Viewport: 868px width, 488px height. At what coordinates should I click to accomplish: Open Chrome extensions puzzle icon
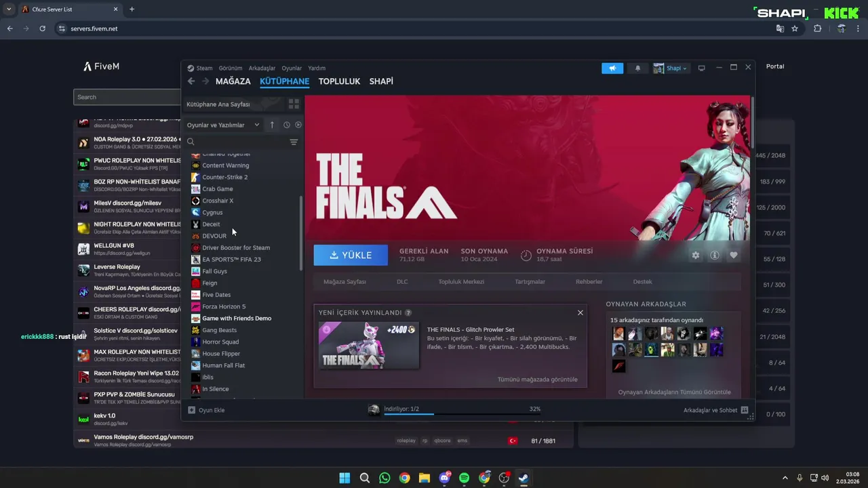point(817,28)
